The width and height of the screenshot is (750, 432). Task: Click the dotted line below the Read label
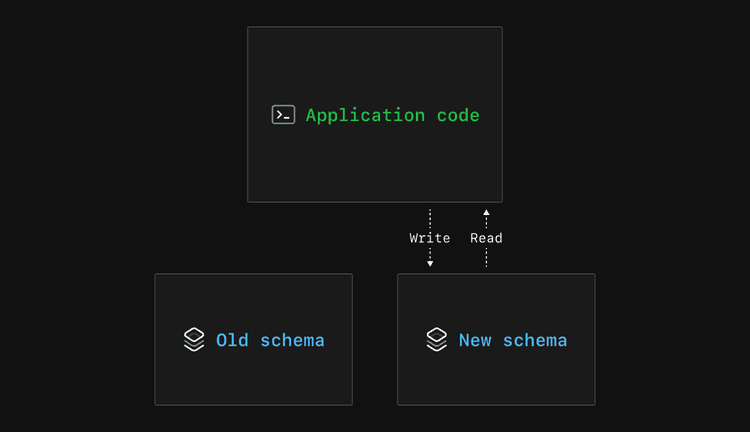pos(486,257)
